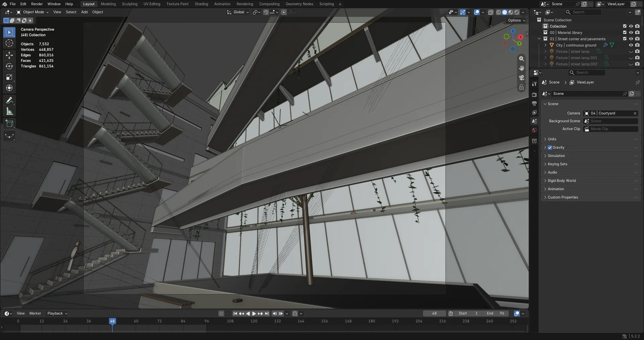Image resolution: width=644 pixels, height=340 pixels.
Task: Play the animation forward
Action: [x=254, y=313]
